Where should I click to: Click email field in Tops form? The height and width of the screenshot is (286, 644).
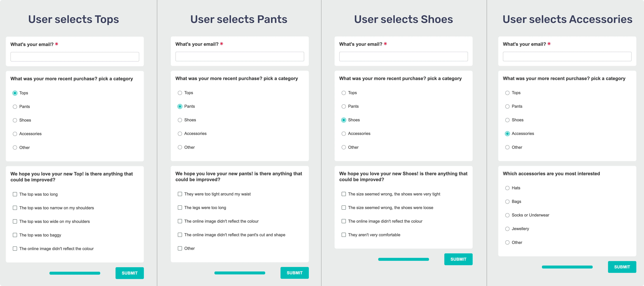75,57
